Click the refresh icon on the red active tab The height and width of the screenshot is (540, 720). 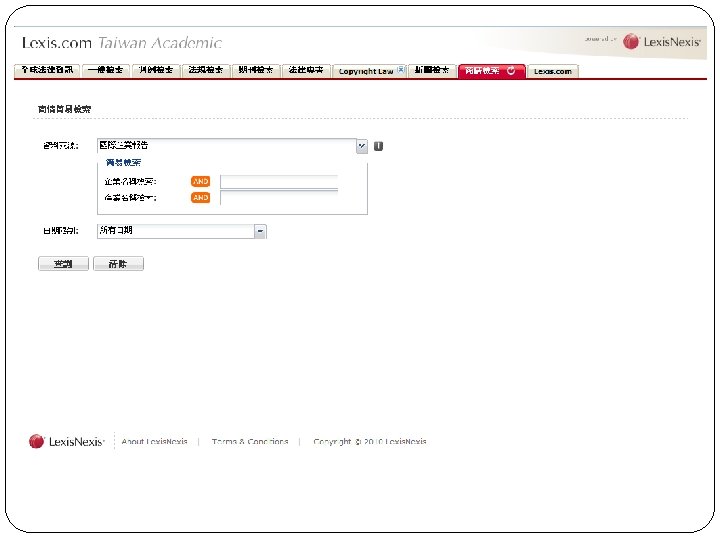pos(511,71)
